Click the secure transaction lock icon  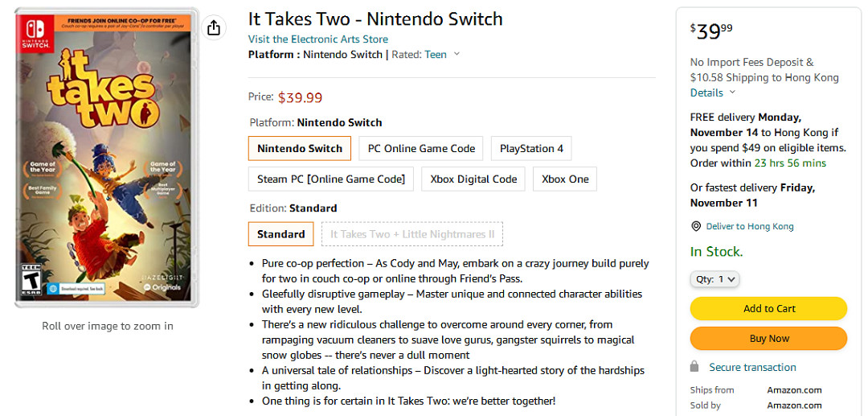tap(694, 367)
